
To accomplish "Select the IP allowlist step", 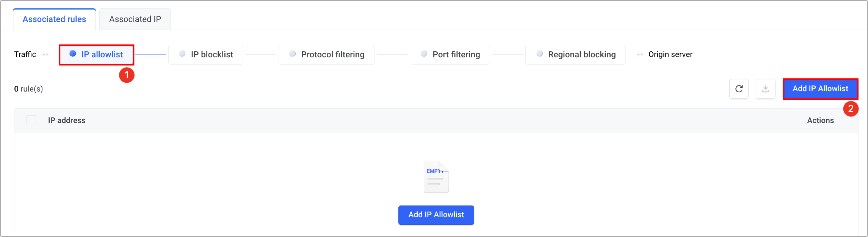I will point(96,55).
